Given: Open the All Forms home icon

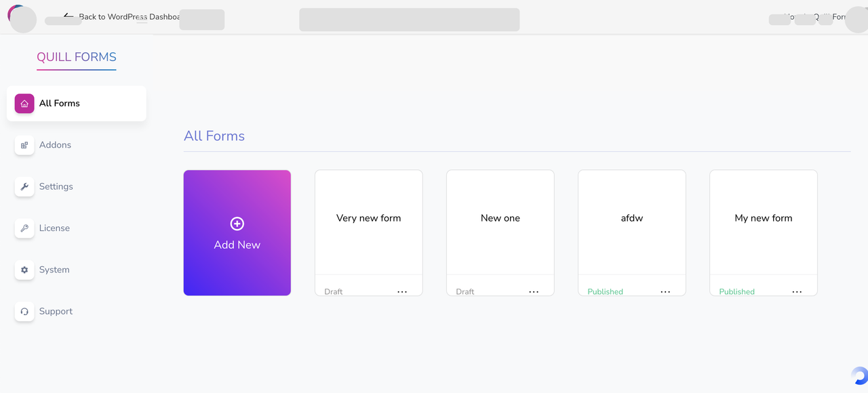Looking at the screenshot, I should pyautogui.click(x=24, y=104).
